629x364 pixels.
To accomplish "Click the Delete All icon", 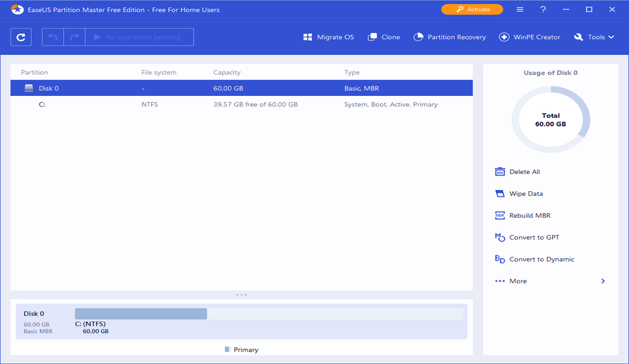I will tap(500, 172).
